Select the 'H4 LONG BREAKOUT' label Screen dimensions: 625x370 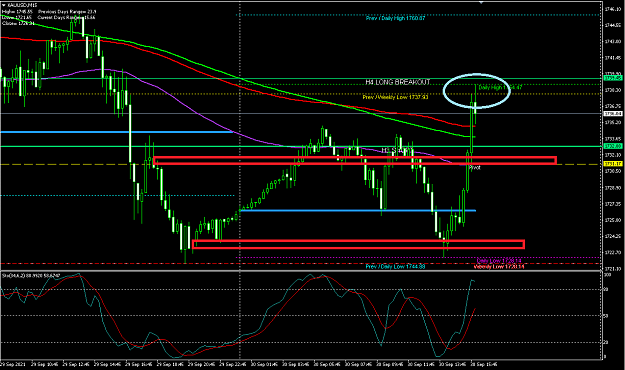[397, 82]
